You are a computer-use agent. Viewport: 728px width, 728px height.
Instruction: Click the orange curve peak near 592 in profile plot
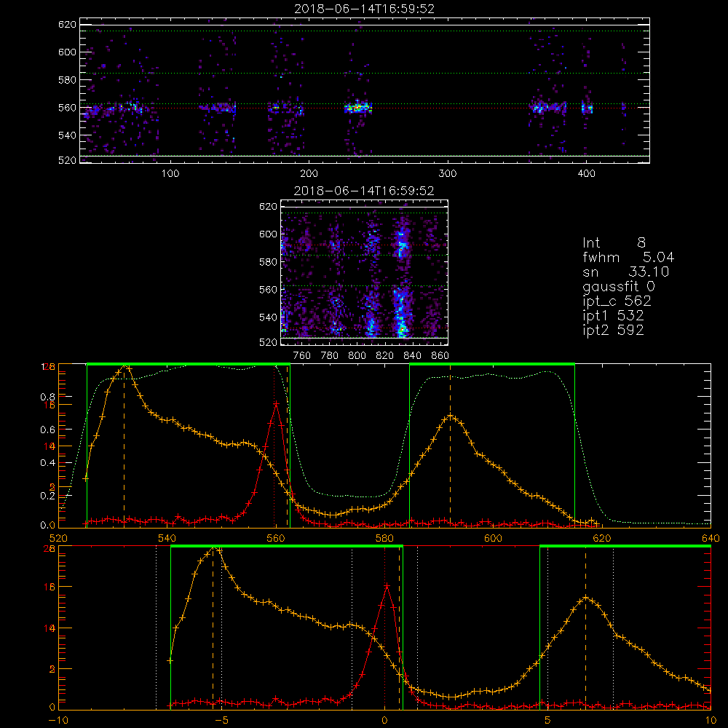coord(451,416)
